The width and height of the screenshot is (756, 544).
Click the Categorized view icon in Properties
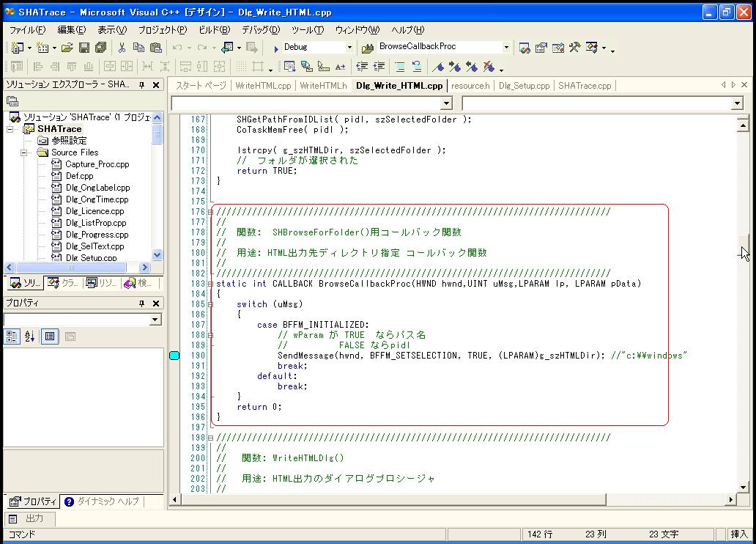coord(12,337)
